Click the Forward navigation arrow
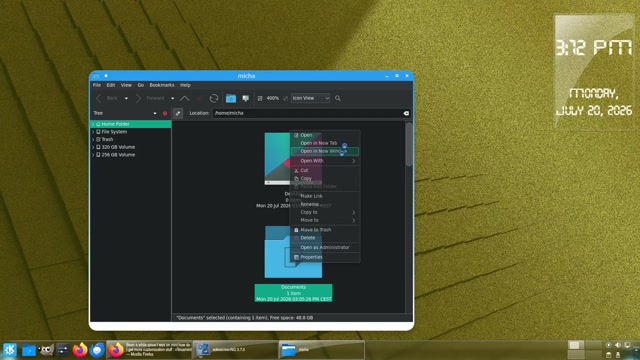The width and height of the screenshot is (640, 360). (x=138, y=98)
